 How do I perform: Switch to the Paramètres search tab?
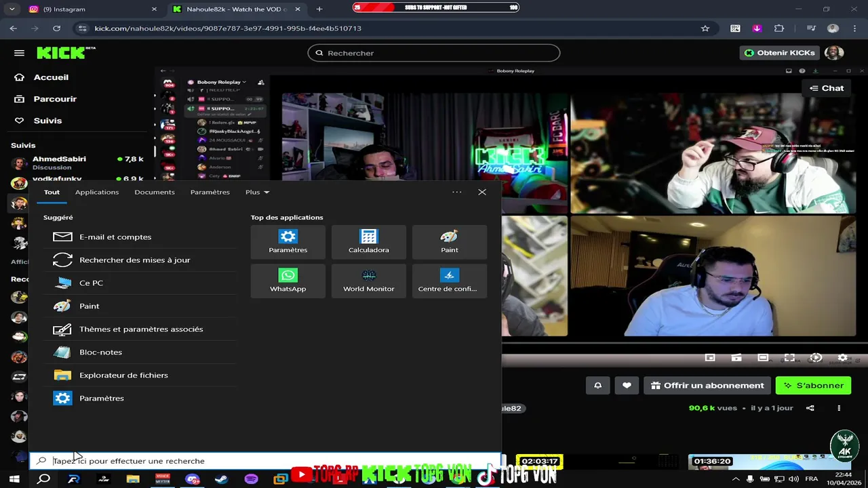tap(210, 192)
